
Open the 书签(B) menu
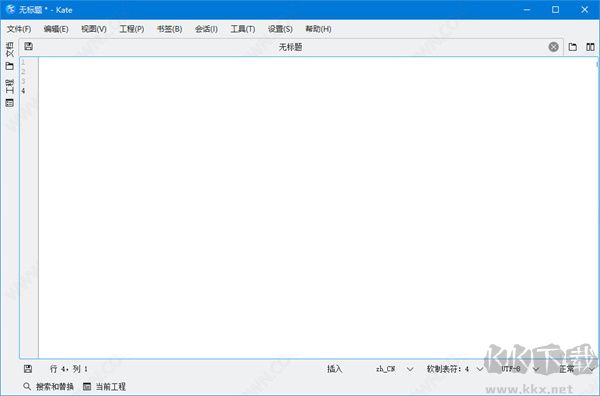[170, 29]
